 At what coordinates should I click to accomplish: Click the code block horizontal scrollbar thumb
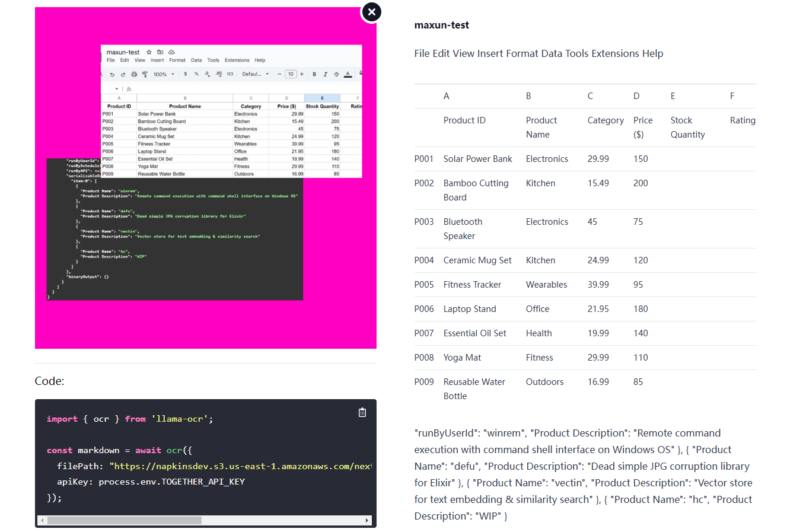point(125,520)
